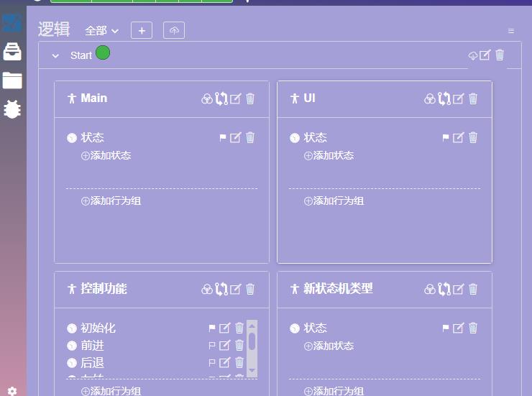
Task: Delete the 新状态机类型 状态 row
Action: click(473, 328)
